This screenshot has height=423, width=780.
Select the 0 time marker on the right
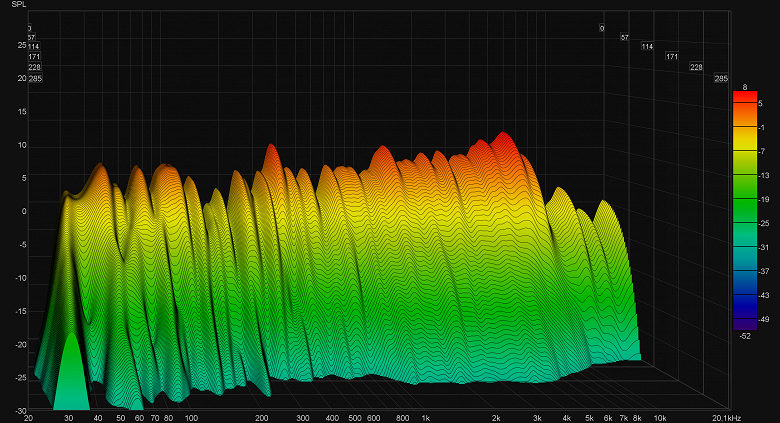click(x=602, y=28)
